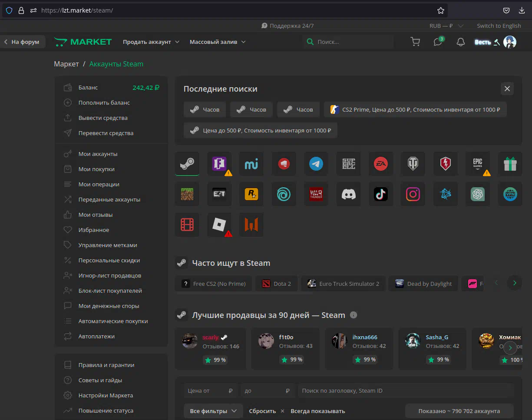
Task: Open Поддержка 24/7 support link
Action: pyautogui.click(x=287, y=26)
